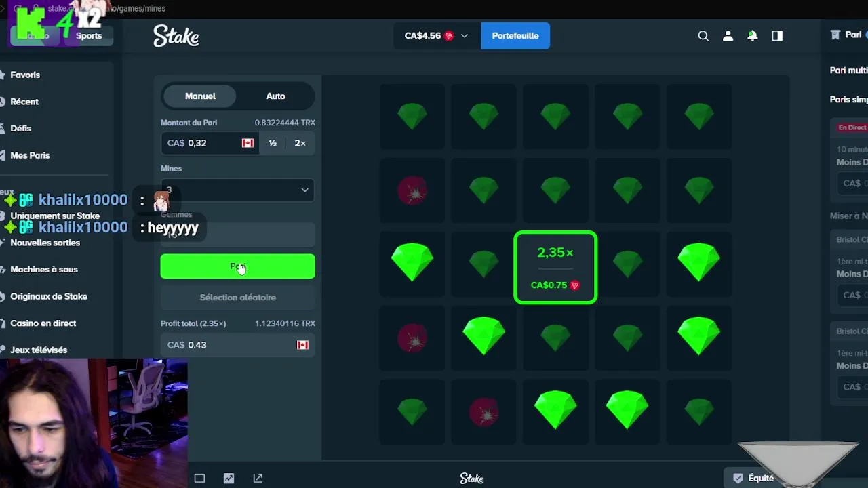Click the TRX currency icon beside balance
Screen dimensions: 868x488
coord(449,36)
